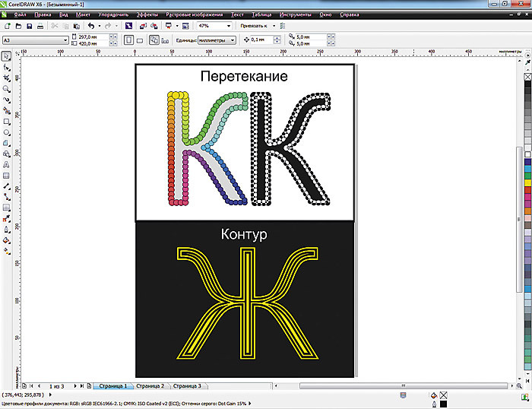Switch to the Страница 2 tab
This screenshot has width=532, height=409.
tap(150, 386)
